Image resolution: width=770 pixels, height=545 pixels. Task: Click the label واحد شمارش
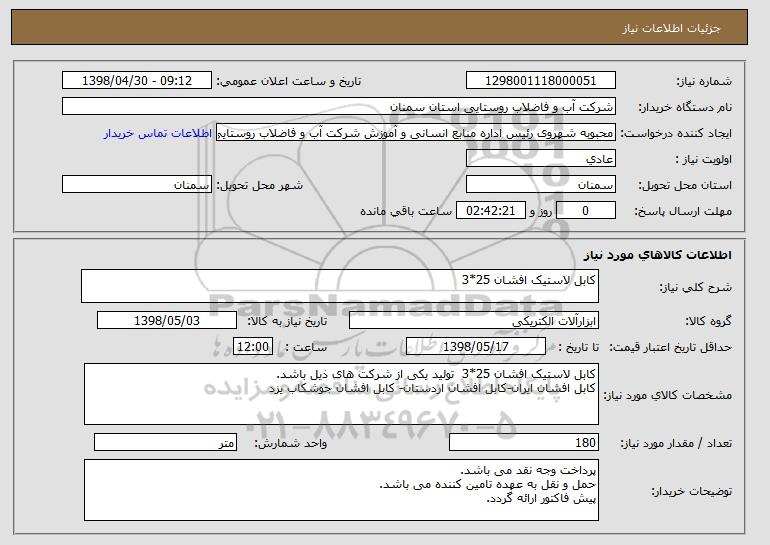click(290, 443)
